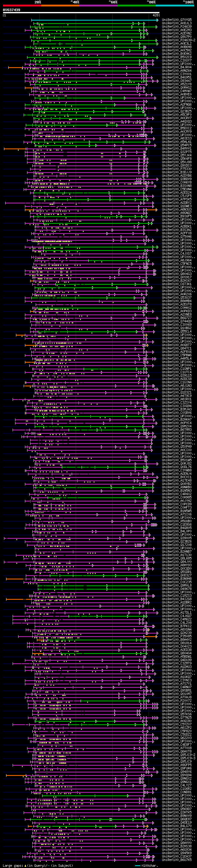Select hit label UniRef100_Q8AVV0

(x=177, y=843)
